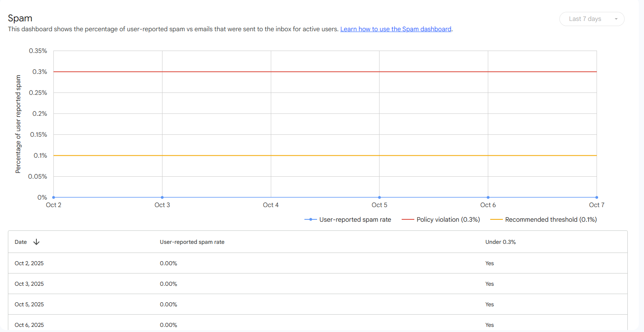644x332 pixels.
Task: Toggle Recommended threshold (0.1%) legend entry
Action: (x=544, y=220)
